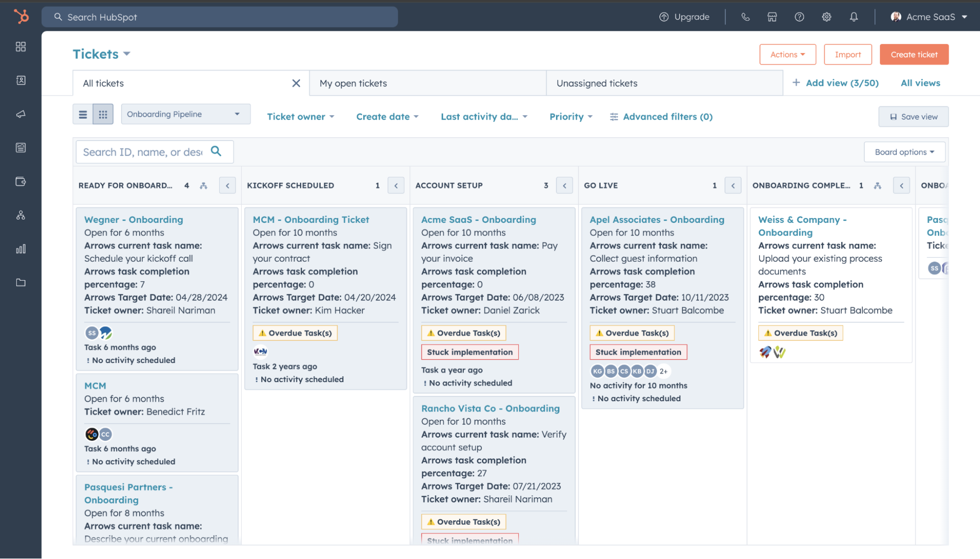Open the Ticket owner filter
This screenshot has height=559, width=980.
(301, 117)
